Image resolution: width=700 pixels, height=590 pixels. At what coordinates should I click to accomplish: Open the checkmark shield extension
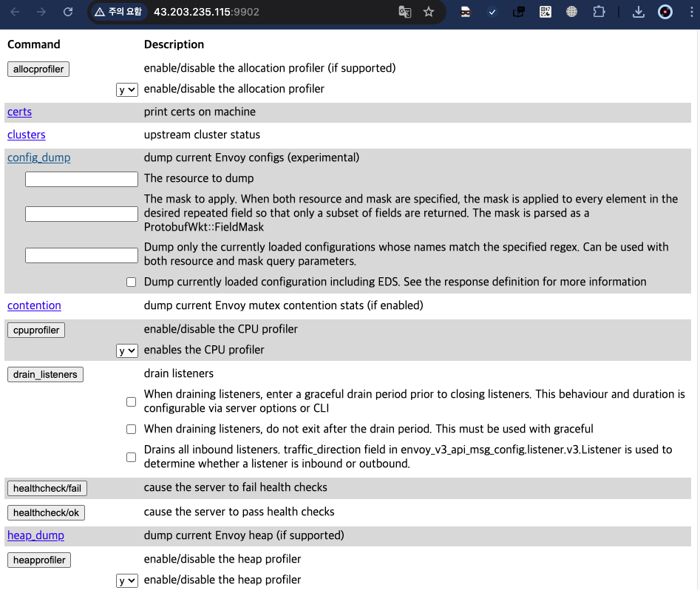pos(492,12)
